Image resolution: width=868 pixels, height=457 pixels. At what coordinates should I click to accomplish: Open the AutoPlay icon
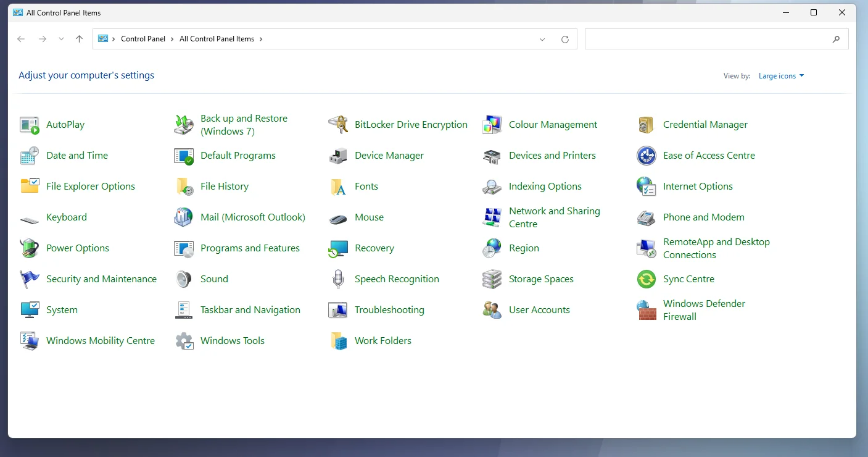pos(30,125)
